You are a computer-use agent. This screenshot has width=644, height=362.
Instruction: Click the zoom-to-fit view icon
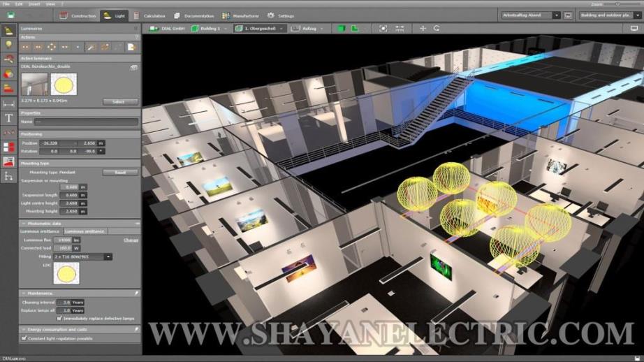383,29
